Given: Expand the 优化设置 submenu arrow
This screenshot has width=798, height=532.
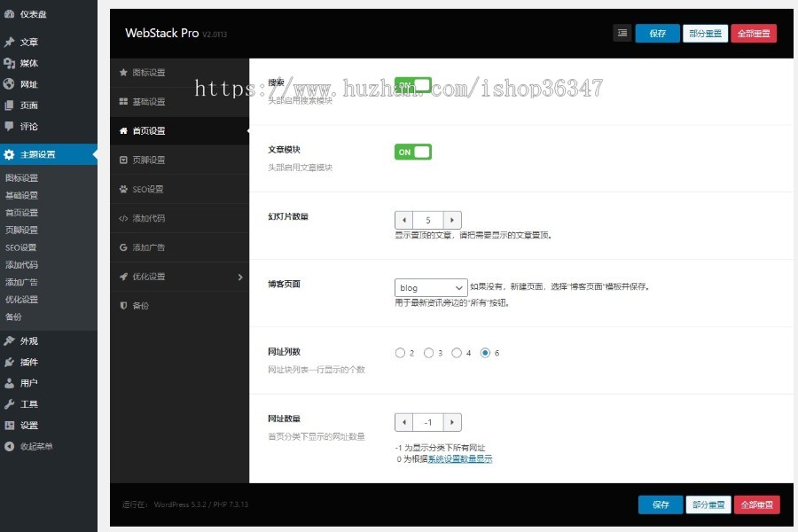Looking at the screenshot, I should coord(240,277).
